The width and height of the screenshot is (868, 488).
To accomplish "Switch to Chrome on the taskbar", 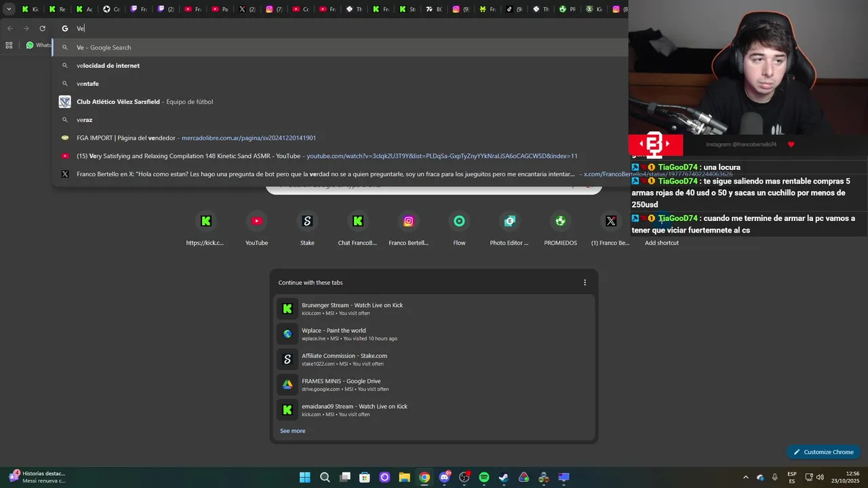I will pyautogui.click(x=424, y=477).
